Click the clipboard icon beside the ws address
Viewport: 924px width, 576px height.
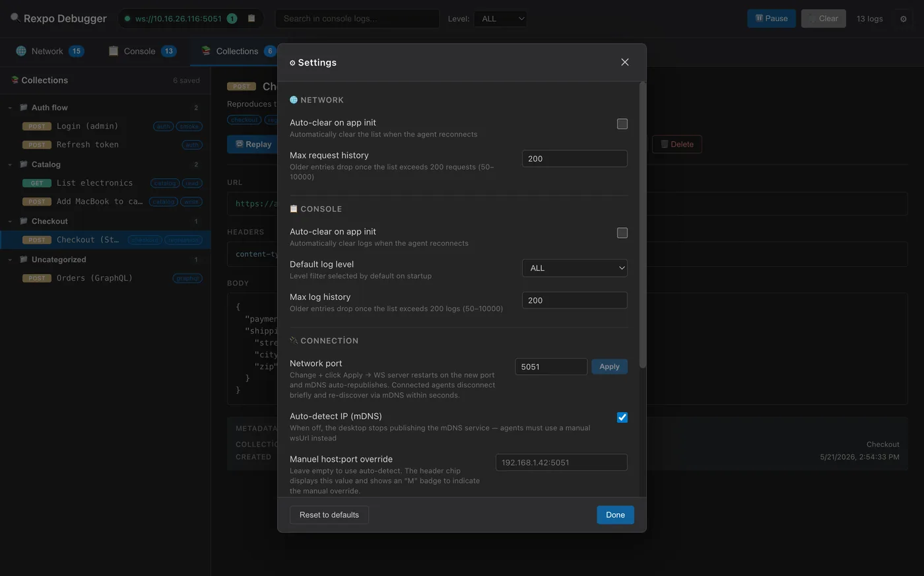click(251, 18)
